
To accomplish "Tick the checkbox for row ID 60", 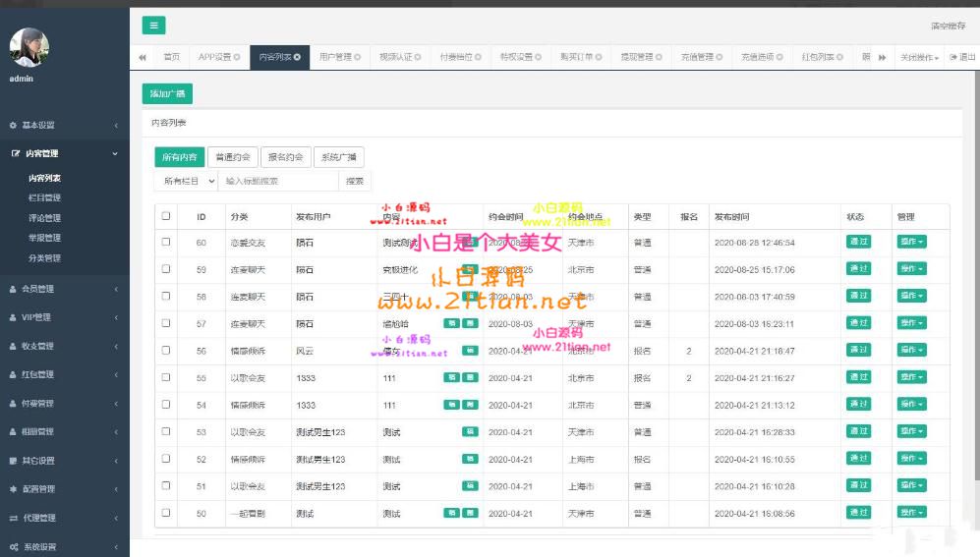I will pyautogui.click(x=165, y=242).
